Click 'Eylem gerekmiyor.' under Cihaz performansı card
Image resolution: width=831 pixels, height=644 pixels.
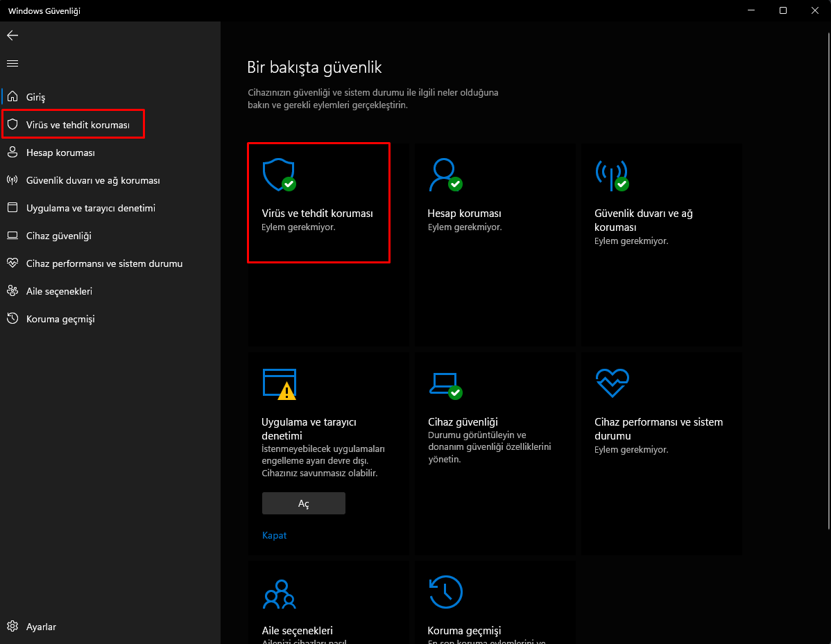(x=631, y=450)
